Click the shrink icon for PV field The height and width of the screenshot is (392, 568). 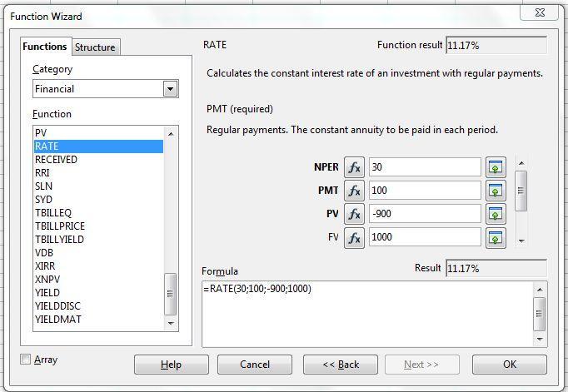(x=496, y=214)
